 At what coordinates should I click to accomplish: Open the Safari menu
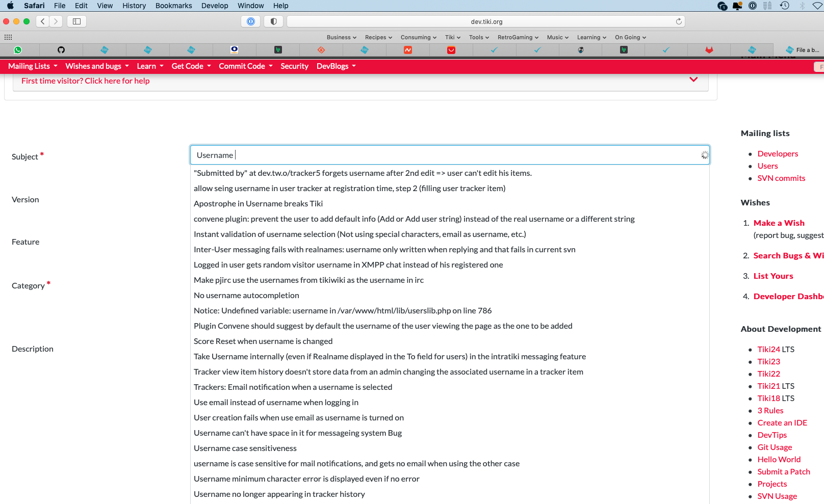click(x=34, y=6)
